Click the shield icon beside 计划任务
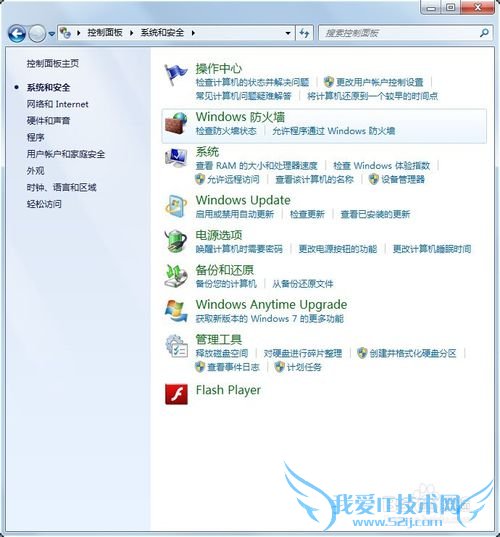 pyautogui.click(x=279, y=367)
